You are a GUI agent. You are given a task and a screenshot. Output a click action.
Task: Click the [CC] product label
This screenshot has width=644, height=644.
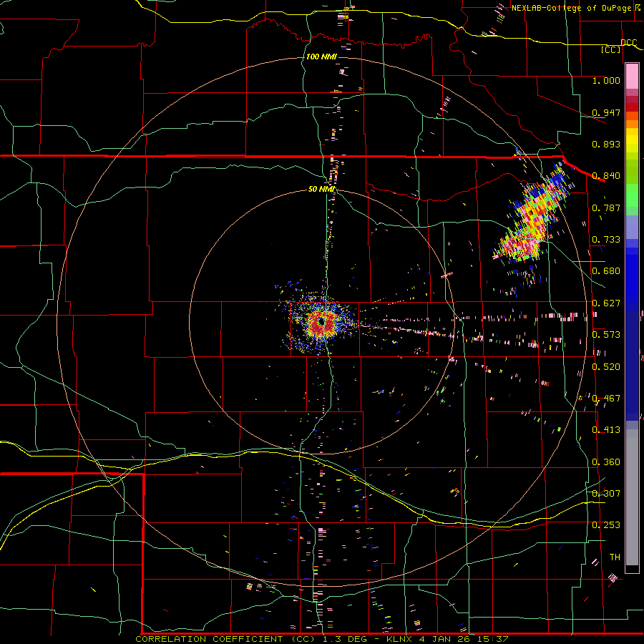[611, 49]
